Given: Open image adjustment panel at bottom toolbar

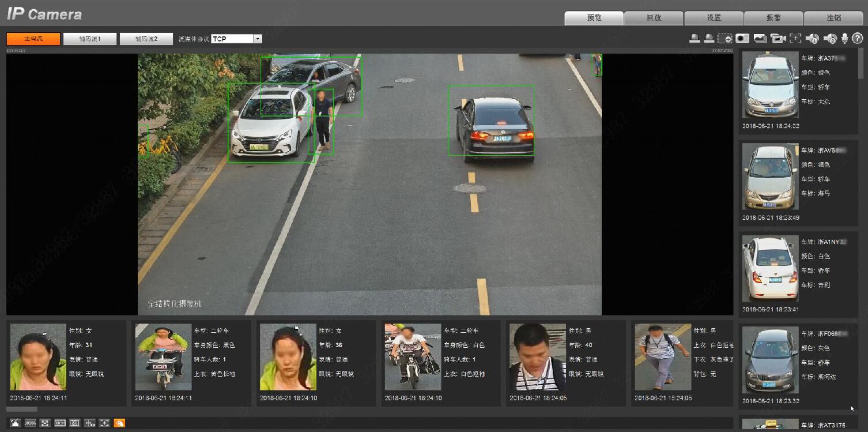Looking at the screenshot, I should point(16,423).
